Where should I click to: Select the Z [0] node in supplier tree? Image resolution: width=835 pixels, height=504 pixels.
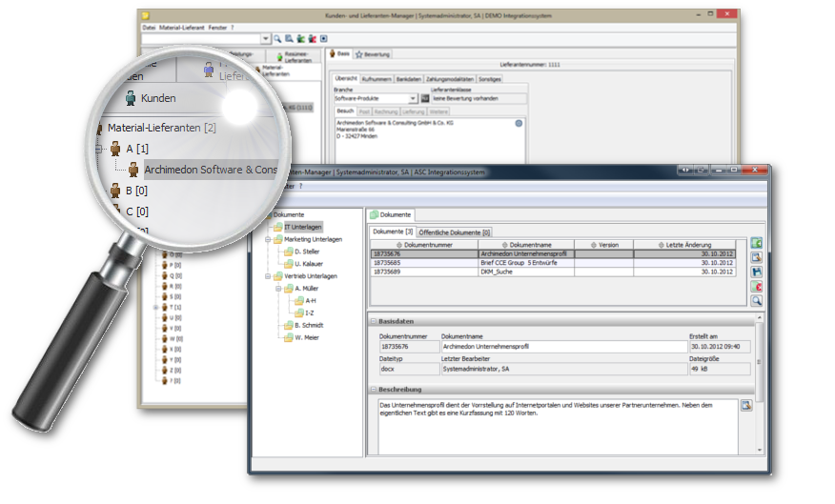(x=174, y=370)
